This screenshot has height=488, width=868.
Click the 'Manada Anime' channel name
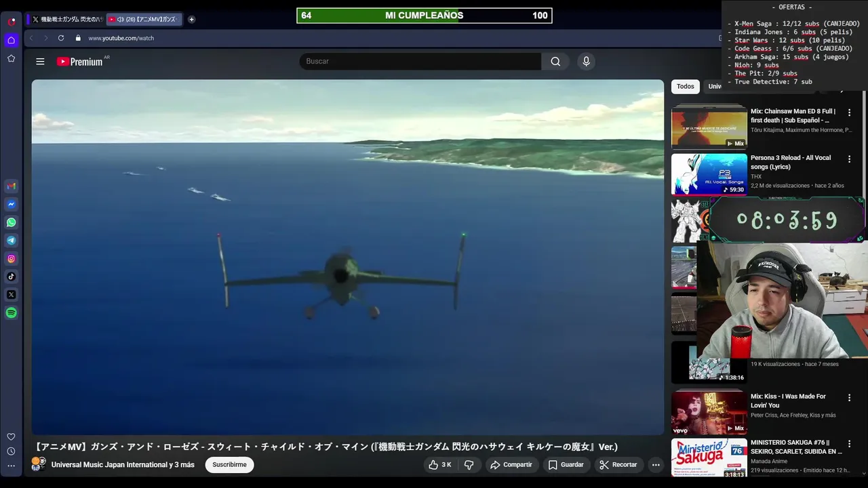pyautogui.click(x=769, y=462)
